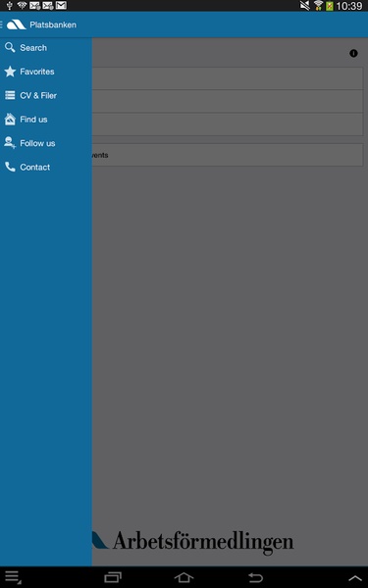Open Search from the drawer menu
This screenshot has height=588, width=368.
[x=46, y=48]
